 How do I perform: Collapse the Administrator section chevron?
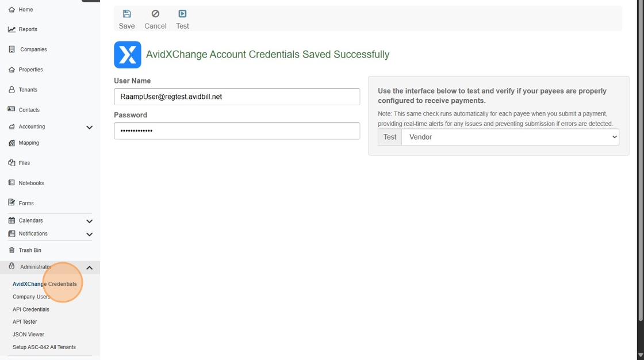coord(89,267)
